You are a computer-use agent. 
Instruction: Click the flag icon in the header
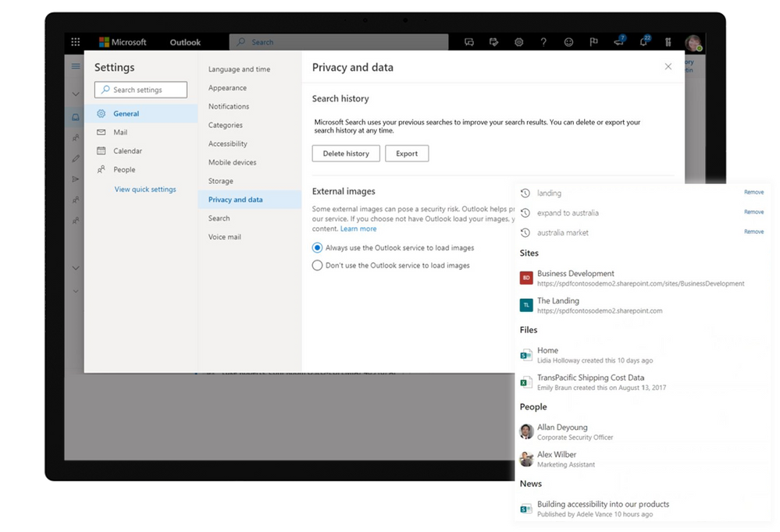point(593,42)
